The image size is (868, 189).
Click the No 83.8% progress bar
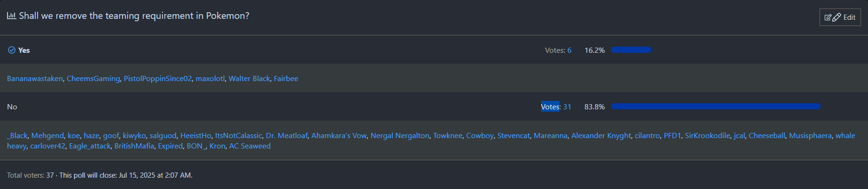(x=715, y=107)
